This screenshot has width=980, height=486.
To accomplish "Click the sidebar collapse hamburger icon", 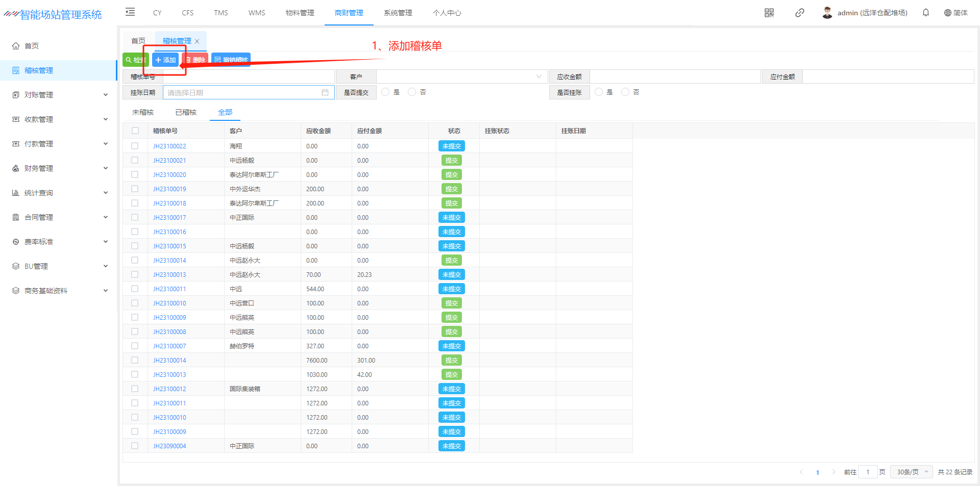I will pyautogui.click(x=130, y=12).
